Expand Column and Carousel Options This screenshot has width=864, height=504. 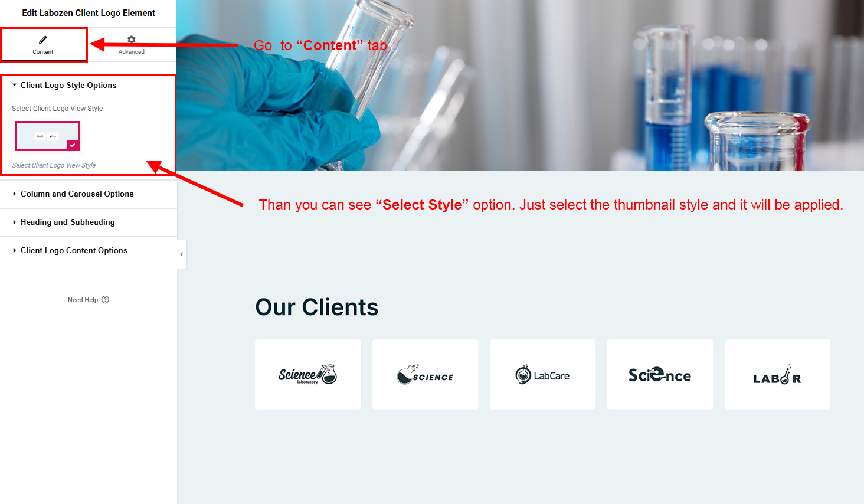point(89,194)
